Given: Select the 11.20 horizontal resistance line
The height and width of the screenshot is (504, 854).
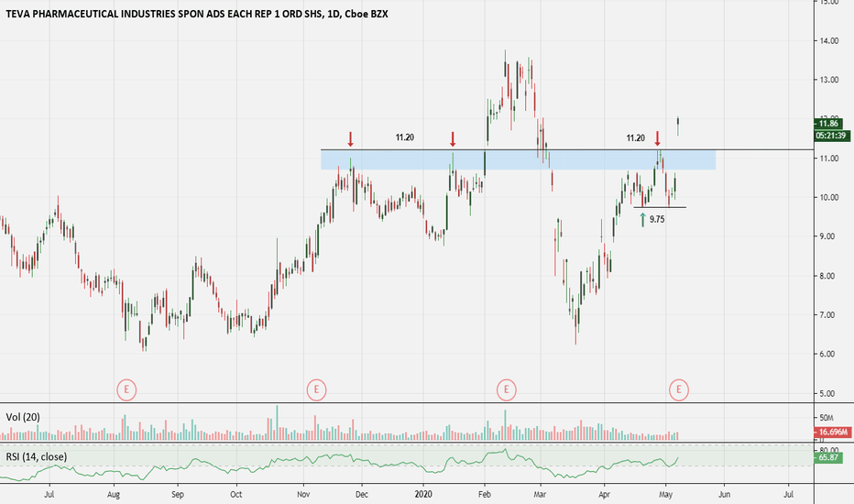Looking at the screenshot, I should coord(566,149).
